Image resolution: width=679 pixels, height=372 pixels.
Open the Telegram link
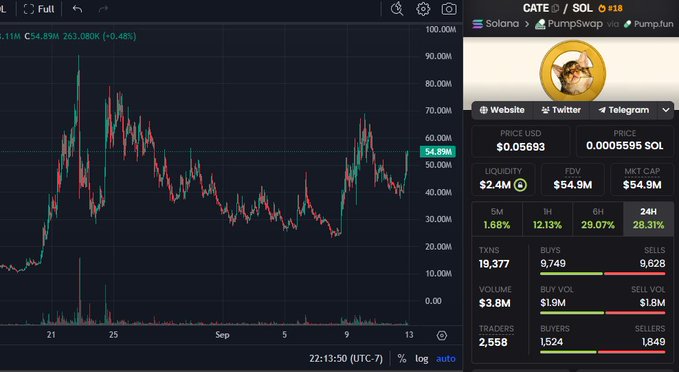coord(624,110)
